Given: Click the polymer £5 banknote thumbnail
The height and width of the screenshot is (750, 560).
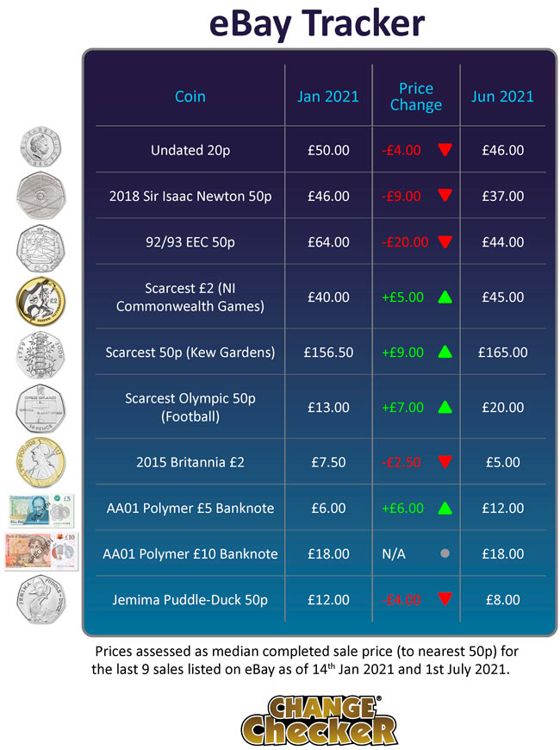Looking at the screenshot, I should tap(41, 511).
